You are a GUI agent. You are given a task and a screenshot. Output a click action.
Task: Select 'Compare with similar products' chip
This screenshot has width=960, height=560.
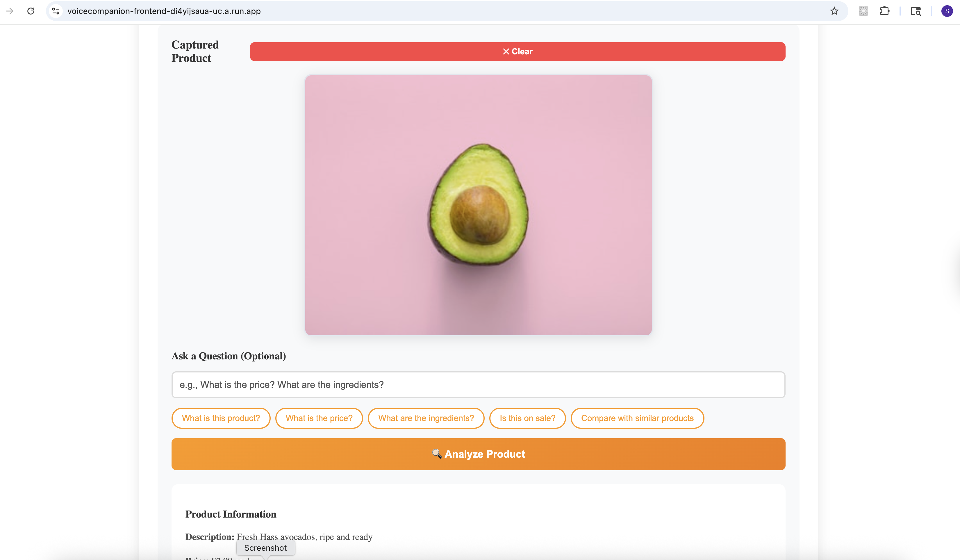point(637,418)
